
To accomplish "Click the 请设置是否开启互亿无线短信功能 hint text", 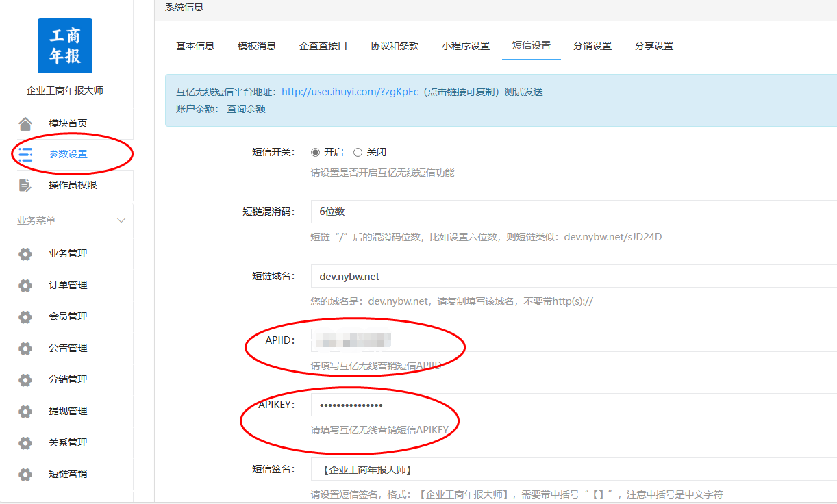I will [x=382, y=173].
